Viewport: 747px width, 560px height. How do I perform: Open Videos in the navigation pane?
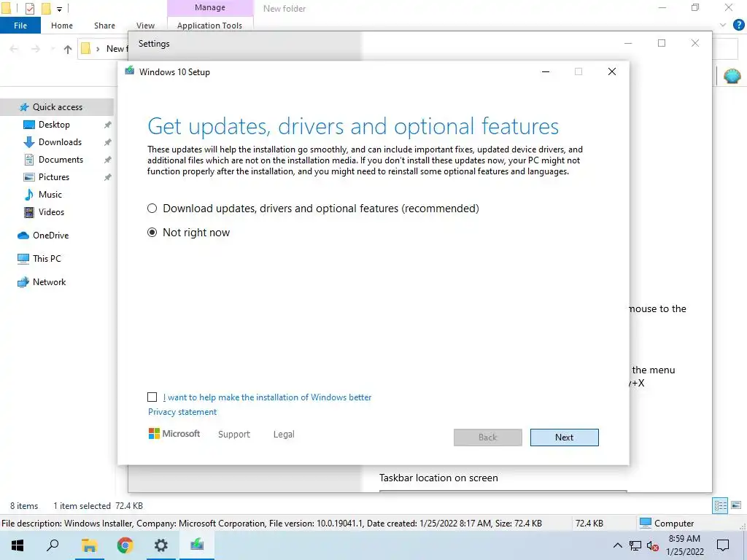[51, 212]
